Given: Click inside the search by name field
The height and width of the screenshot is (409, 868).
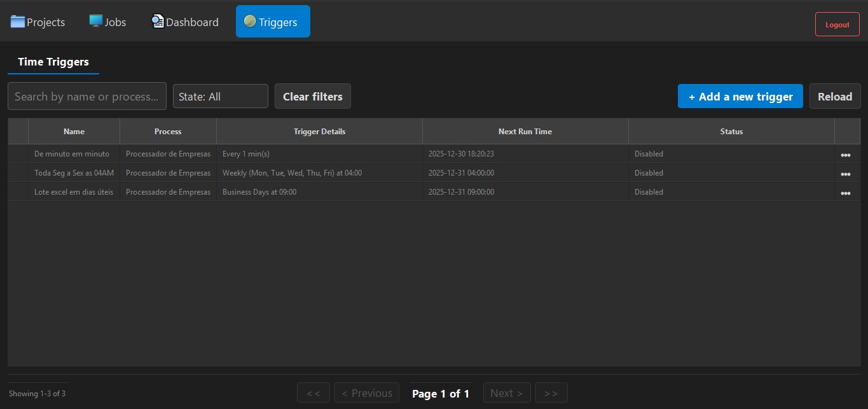Looking at the screenshot, I should pos(86,96).
